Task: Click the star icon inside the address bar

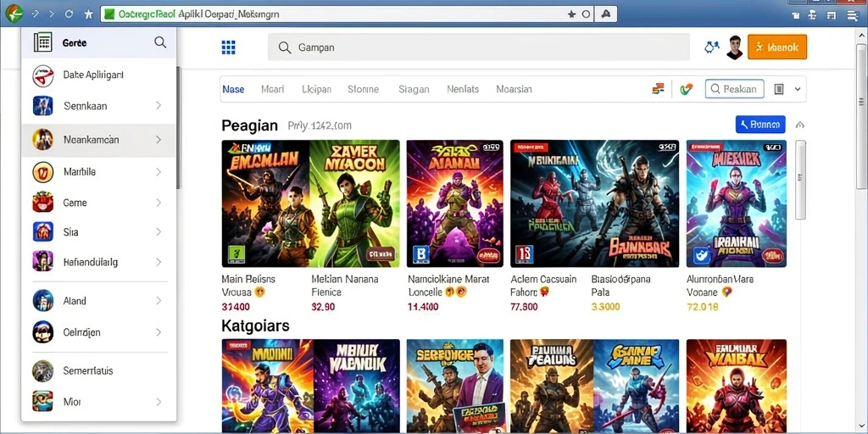Action: coord(572,14)
